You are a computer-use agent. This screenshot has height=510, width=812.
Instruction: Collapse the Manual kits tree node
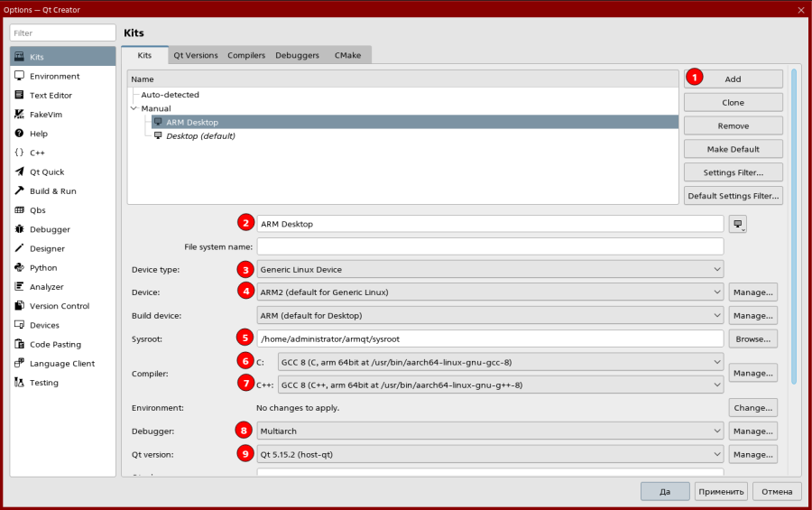coord(134,108)
